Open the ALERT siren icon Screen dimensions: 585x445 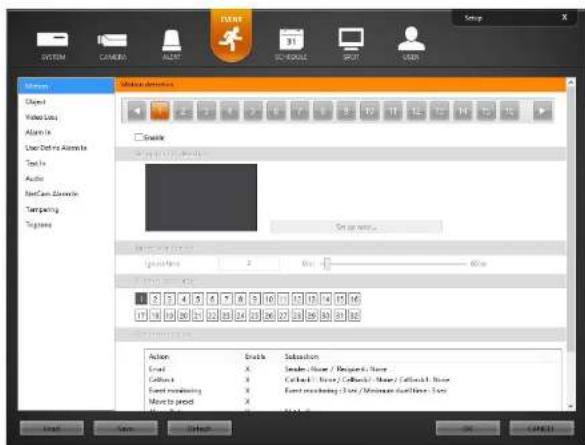point(172,45)
